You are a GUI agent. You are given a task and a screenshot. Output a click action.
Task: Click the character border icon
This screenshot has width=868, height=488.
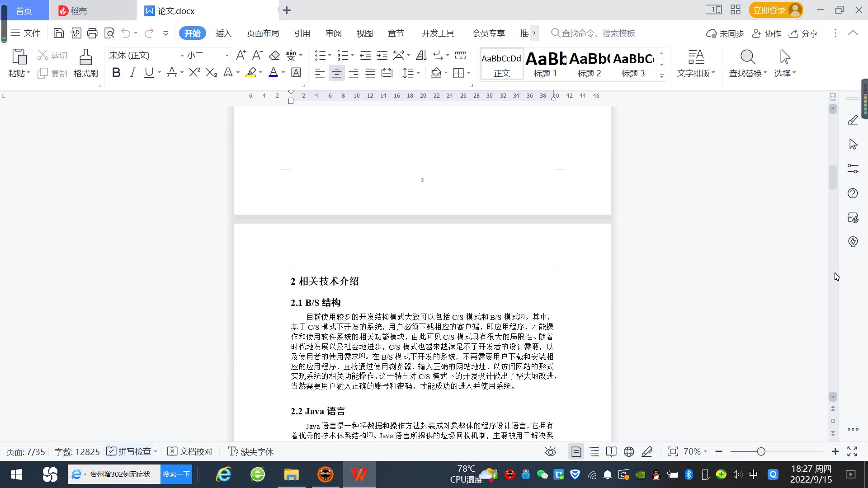point(296,73)
